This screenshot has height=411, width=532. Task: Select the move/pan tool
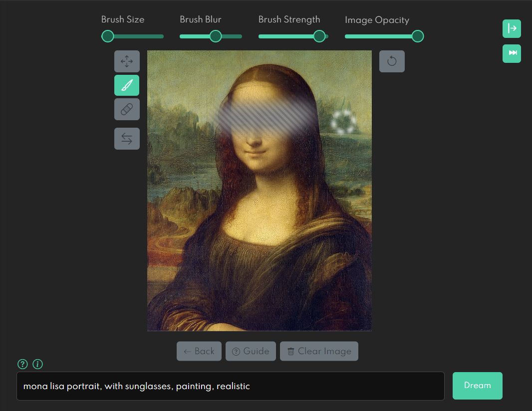click(127, 61)
